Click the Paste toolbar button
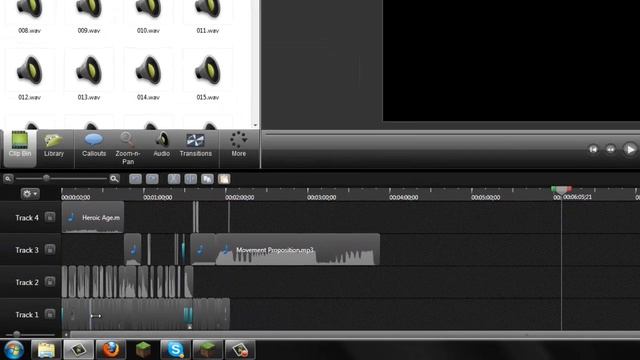Image resolution: width=640 pixels, height=360 pixels. coord(224,179)
